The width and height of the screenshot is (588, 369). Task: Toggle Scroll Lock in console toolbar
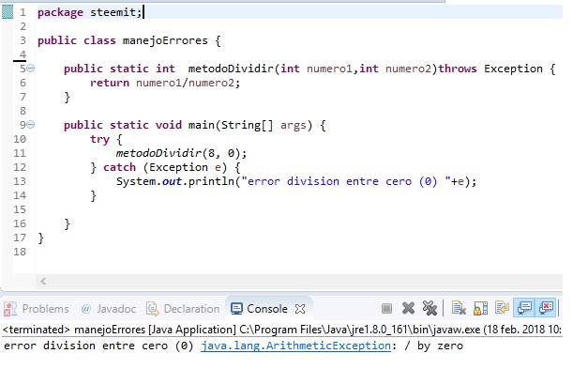[x=480, y=309]
